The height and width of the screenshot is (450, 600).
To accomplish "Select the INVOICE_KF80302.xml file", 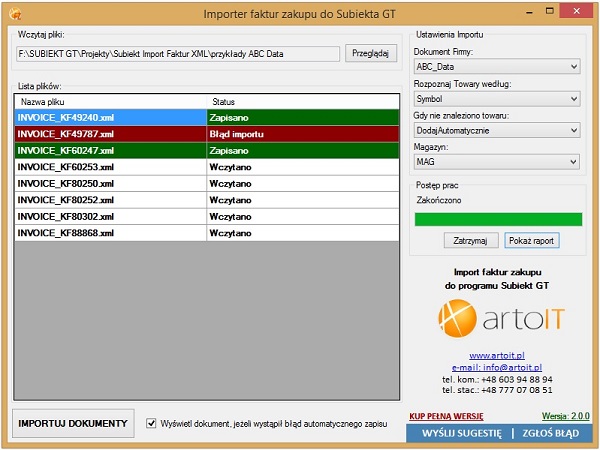I will [x=111, y=217].
